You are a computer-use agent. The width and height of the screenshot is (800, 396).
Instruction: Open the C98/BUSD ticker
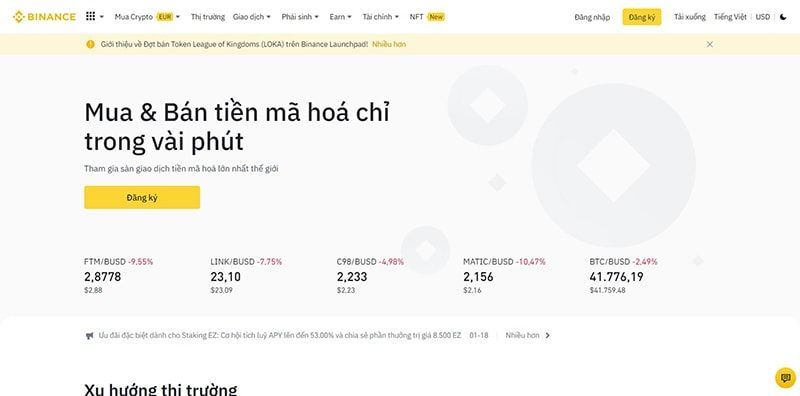(x=370, y=276)
